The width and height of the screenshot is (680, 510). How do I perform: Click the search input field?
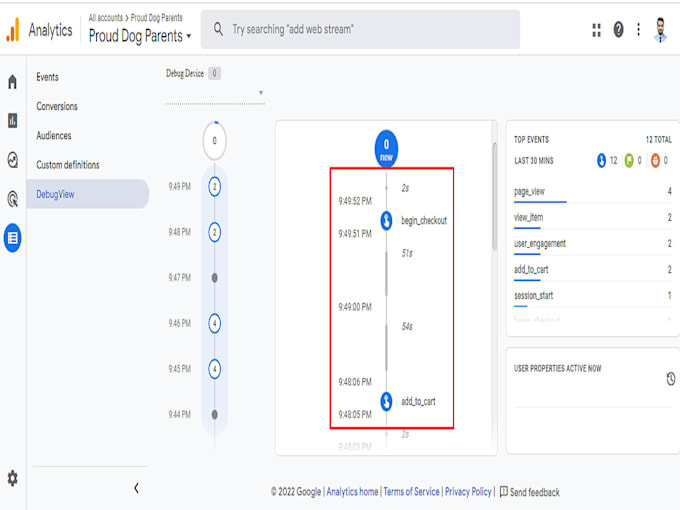point(360,29)
